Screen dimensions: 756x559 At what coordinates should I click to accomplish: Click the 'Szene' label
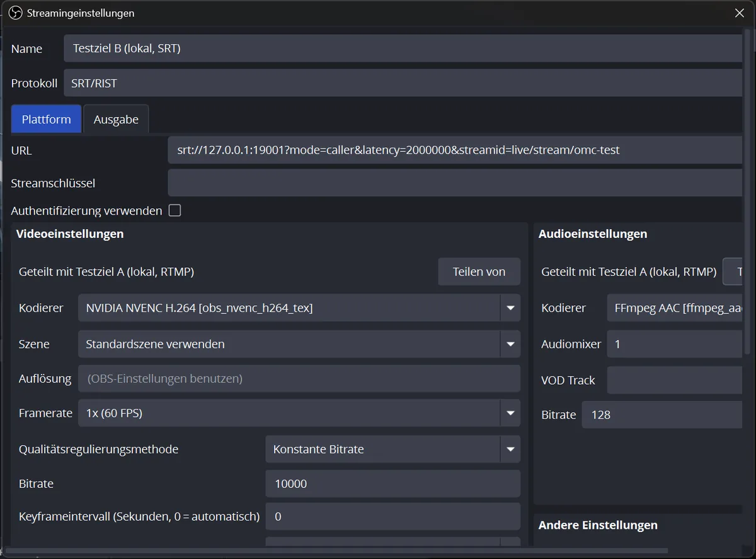(34, 344)
